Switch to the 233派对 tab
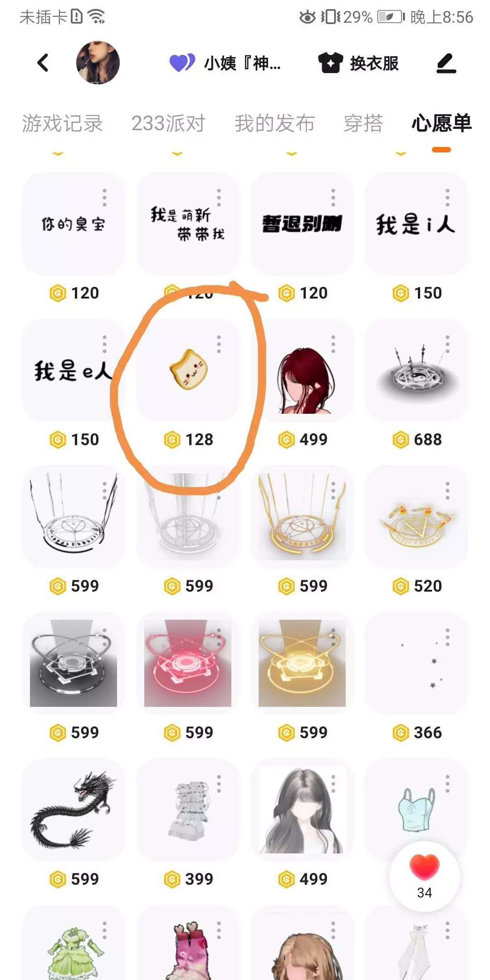Viewport: 490px width, 980px height. click(168, 123)
